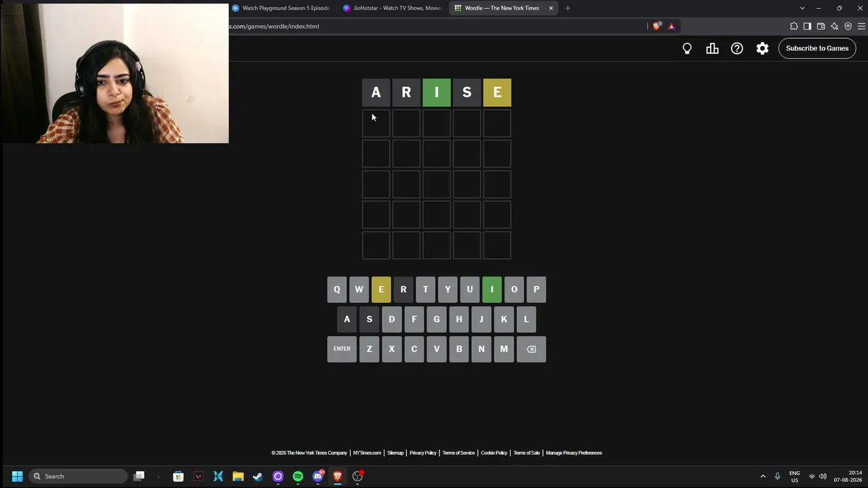Click the green I tile in guess row
Viewport: 868px width, 488px height.
pyautogui.click(x=437, y=93)
